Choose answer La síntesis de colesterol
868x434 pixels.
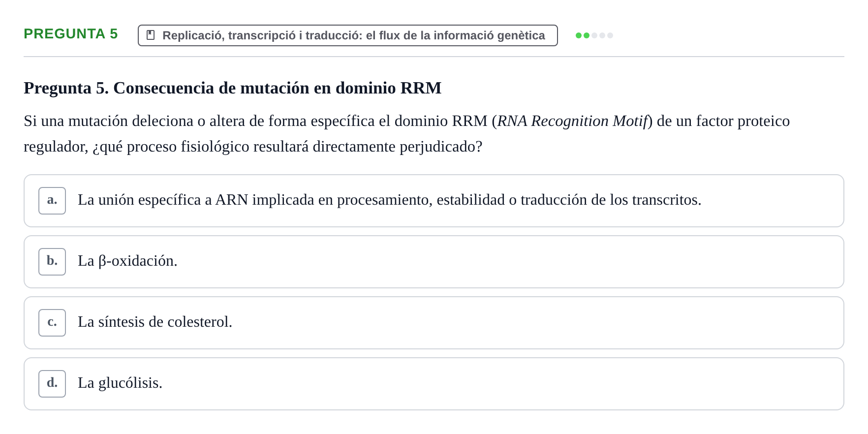[x=434, y=323]
